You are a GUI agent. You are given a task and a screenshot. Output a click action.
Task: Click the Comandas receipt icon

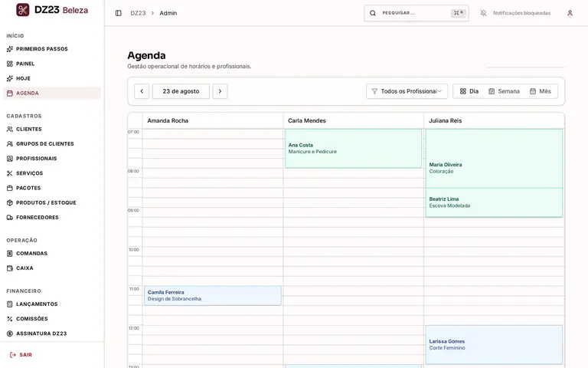coord(10,254)
